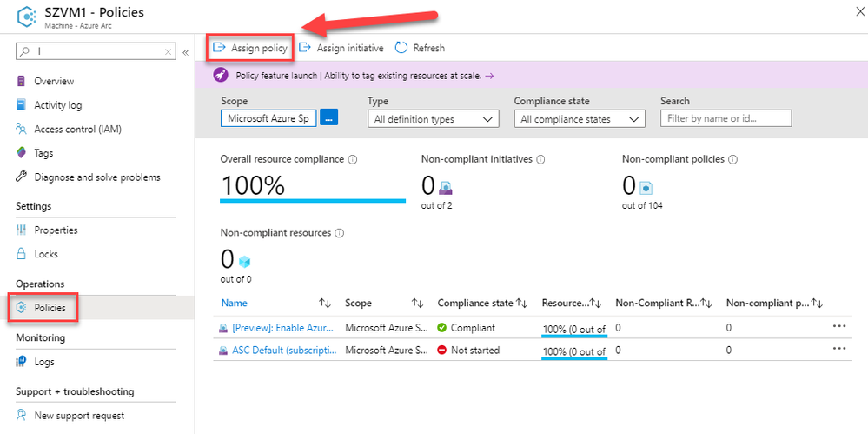Open the Preview Enable Azure policy link
Screen dimensions: 868x434
[283, 328]
